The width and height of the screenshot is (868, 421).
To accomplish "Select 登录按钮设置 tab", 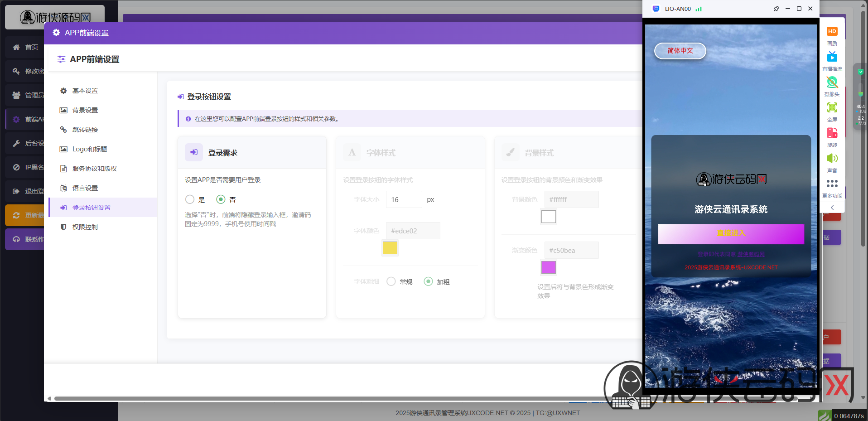I will coord(103,208).
